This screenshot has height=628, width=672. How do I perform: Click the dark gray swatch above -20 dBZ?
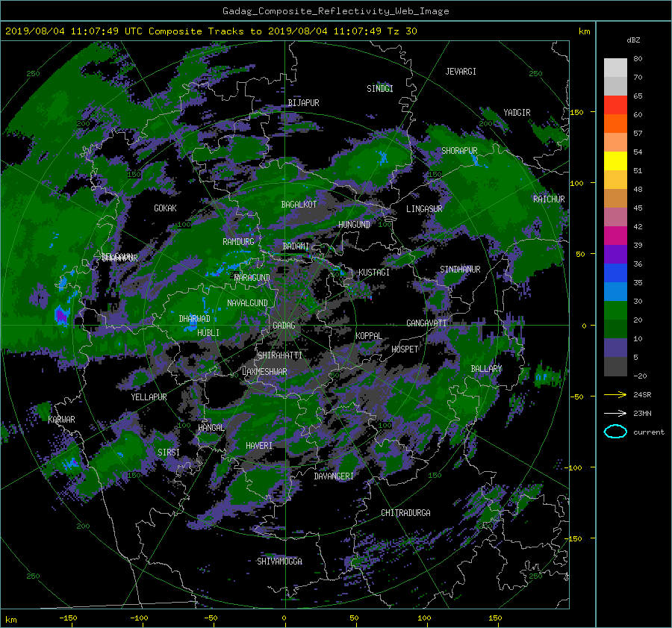pyautogui.click(x=615, y=367)
